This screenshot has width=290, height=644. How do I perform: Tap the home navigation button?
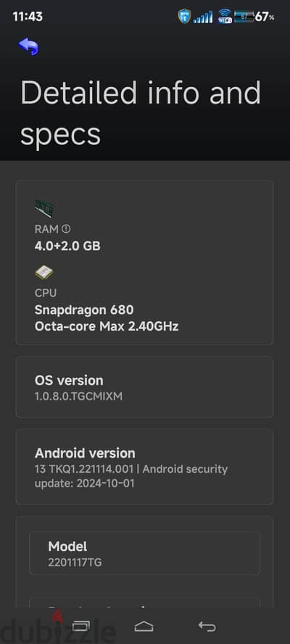click(x=144, y=627)
